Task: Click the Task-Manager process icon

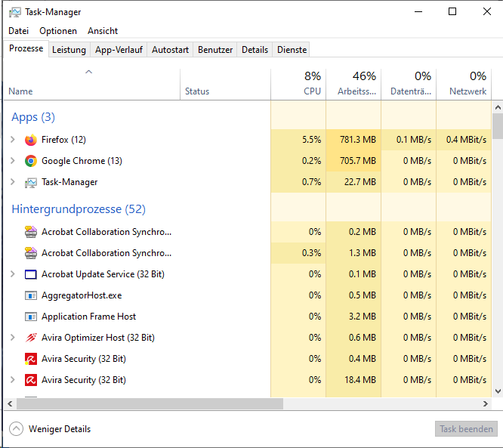Action: 31,182
